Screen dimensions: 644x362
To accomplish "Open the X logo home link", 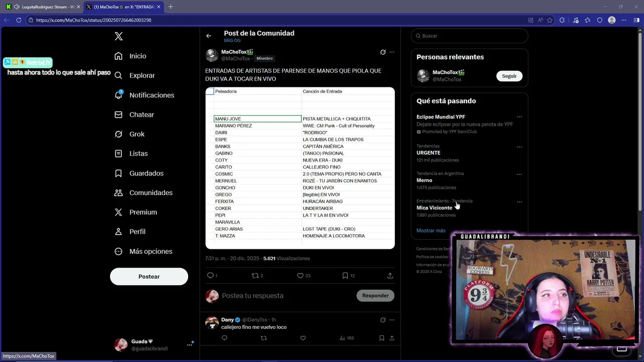I will coord(119,36).
